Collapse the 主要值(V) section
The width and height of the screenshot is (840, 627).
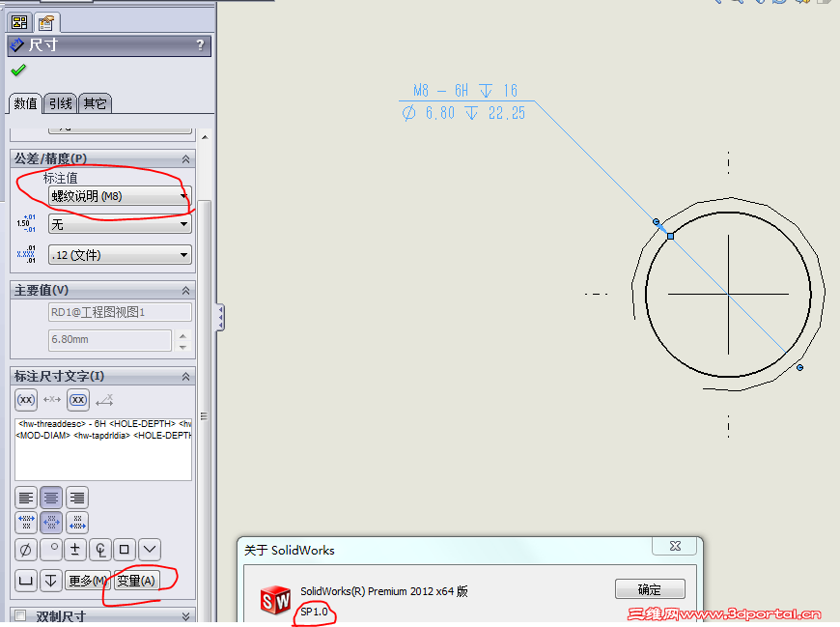pos(185,291)
